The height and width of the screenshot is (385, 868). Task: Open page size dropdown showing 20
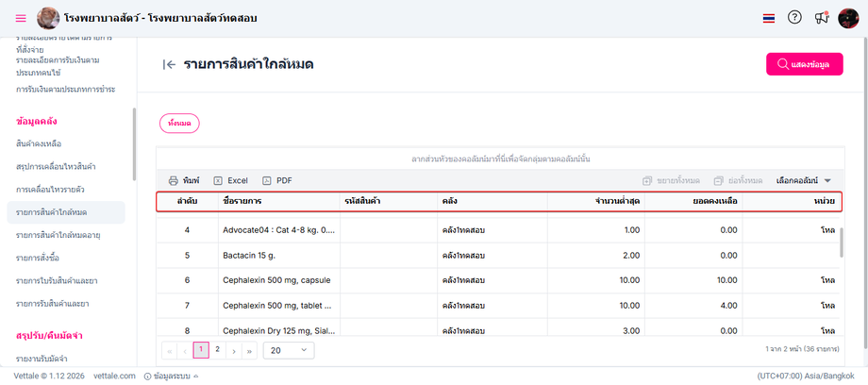289,351
